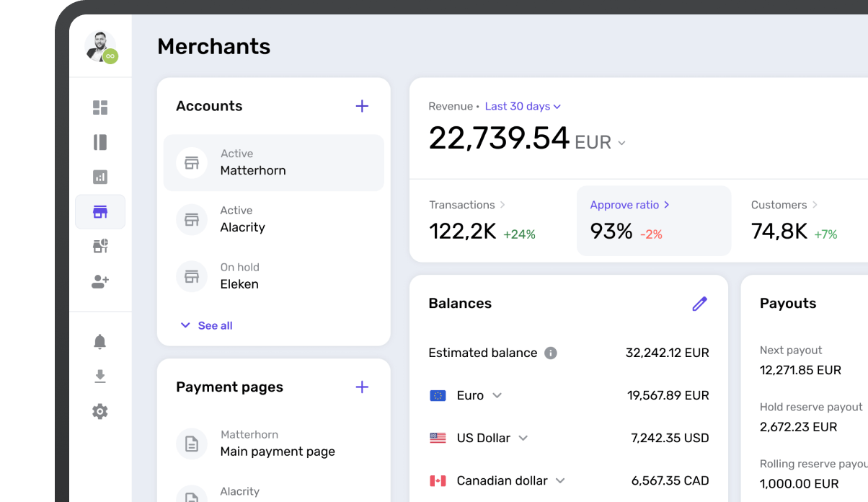The image size is (868, 502).
Task: Open the add user sidebar icon
Action: pos(100,282)
